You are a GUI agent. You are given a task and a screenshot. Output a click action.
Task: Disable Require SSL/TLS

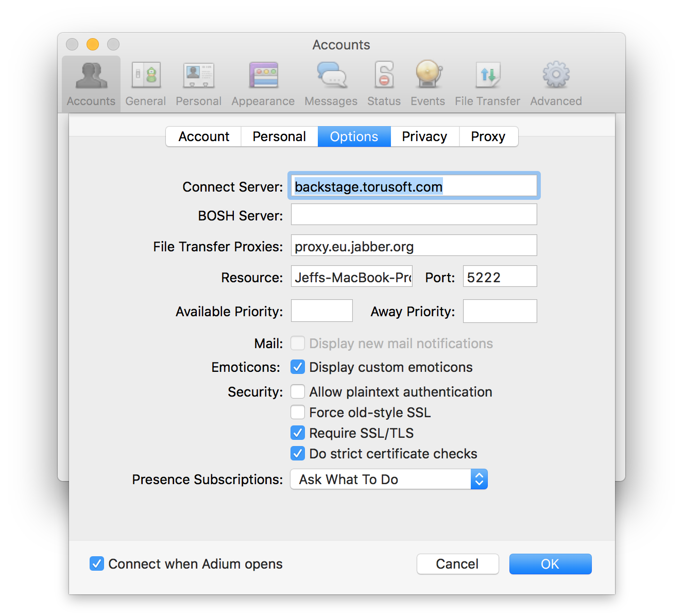tap(298, 433)
